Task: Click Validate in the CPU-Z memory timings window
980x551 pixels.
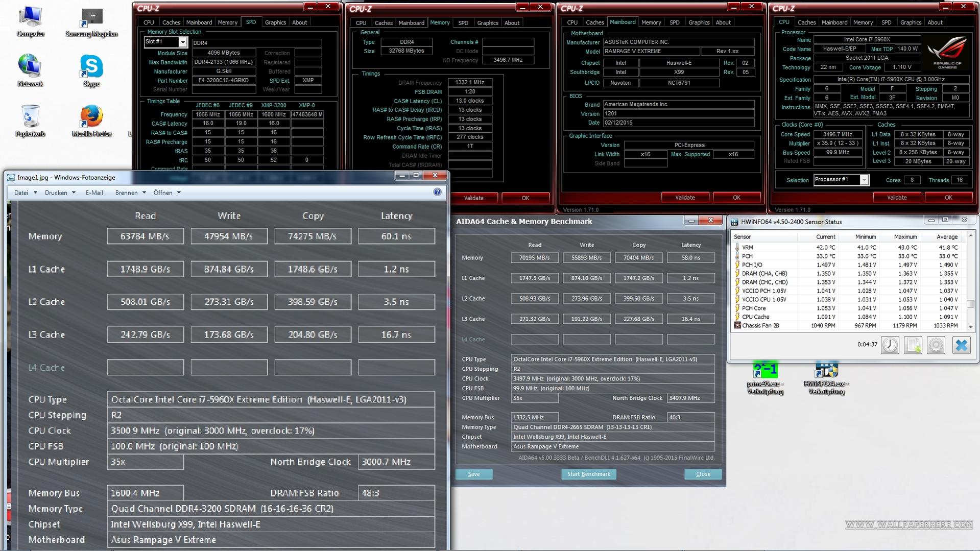Action: (474, 198)
